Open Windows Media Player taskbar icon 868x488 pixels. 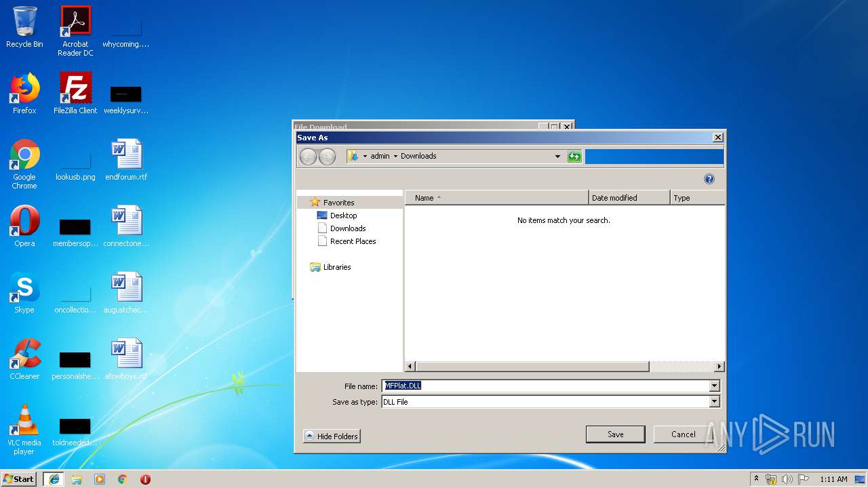click(x=100, y=479)
